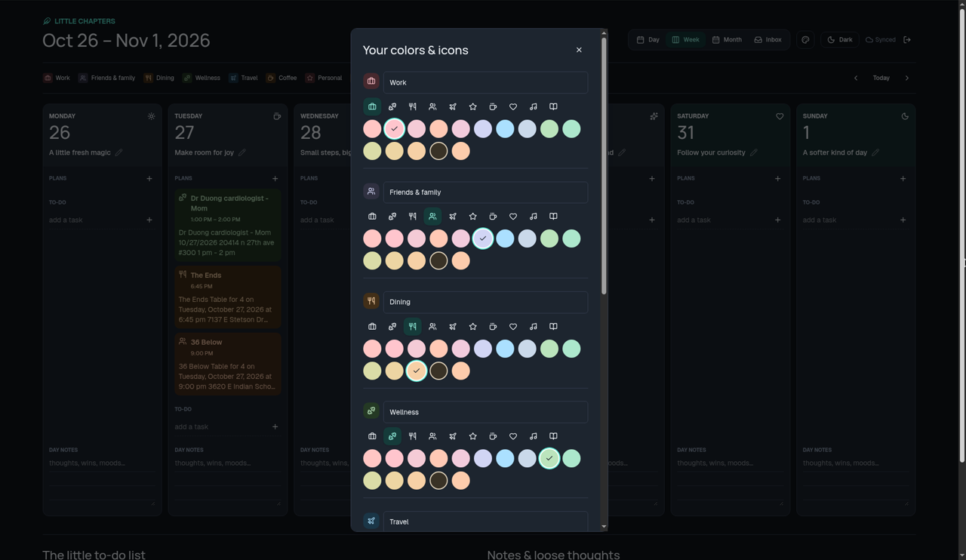Edit the Wellness category name field
Viewport: 966px width, 560px height.
[485, 412]
